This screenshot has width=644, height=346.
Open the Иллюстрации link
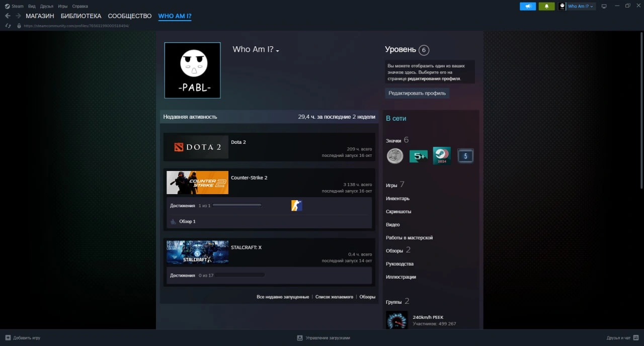tap(401, 277)
